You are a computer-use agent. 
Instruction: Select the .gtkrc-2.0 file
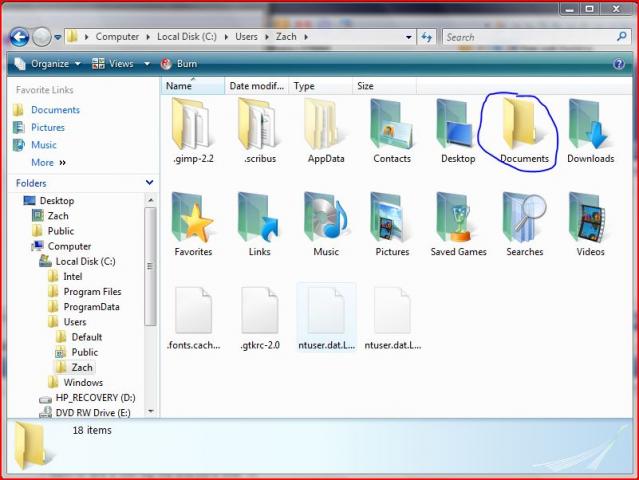[x=260, y=318]
